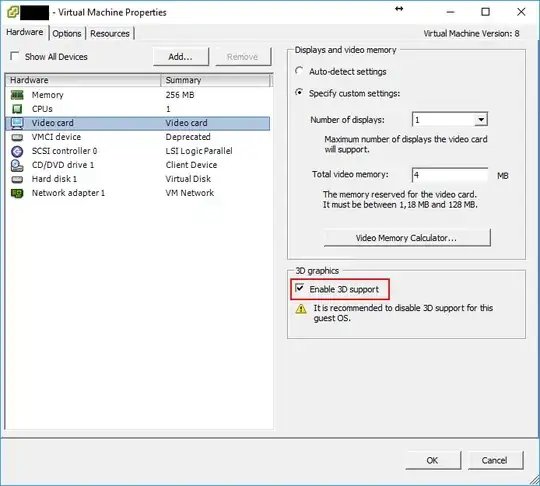Open the Resources tab

click(110, 33)
